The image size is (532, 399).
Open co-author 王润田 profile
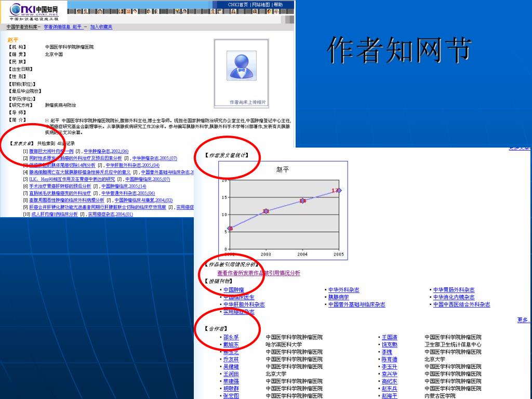click(x=231, y=374)
